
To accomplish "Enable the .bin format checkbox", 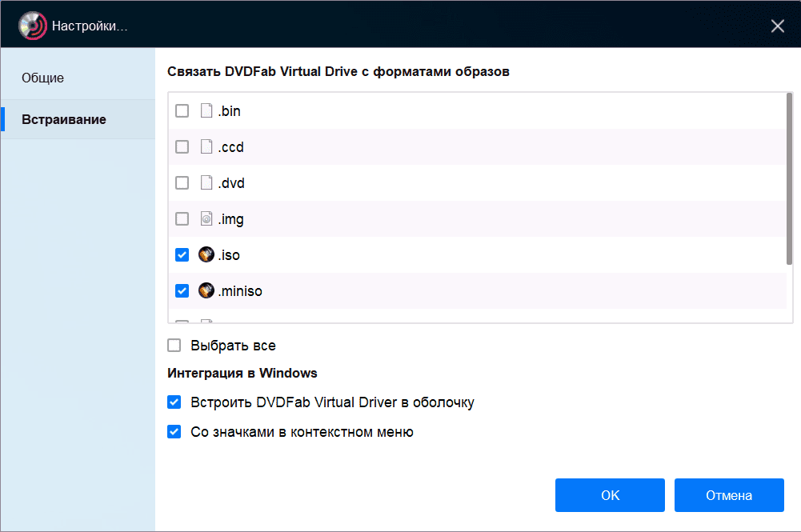I will (x=182, y=111).
